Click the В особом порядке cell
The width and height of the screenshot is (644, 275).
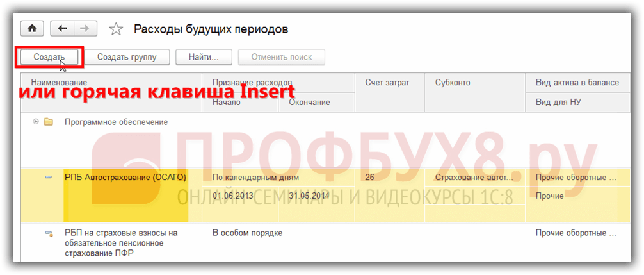[247, 233]
